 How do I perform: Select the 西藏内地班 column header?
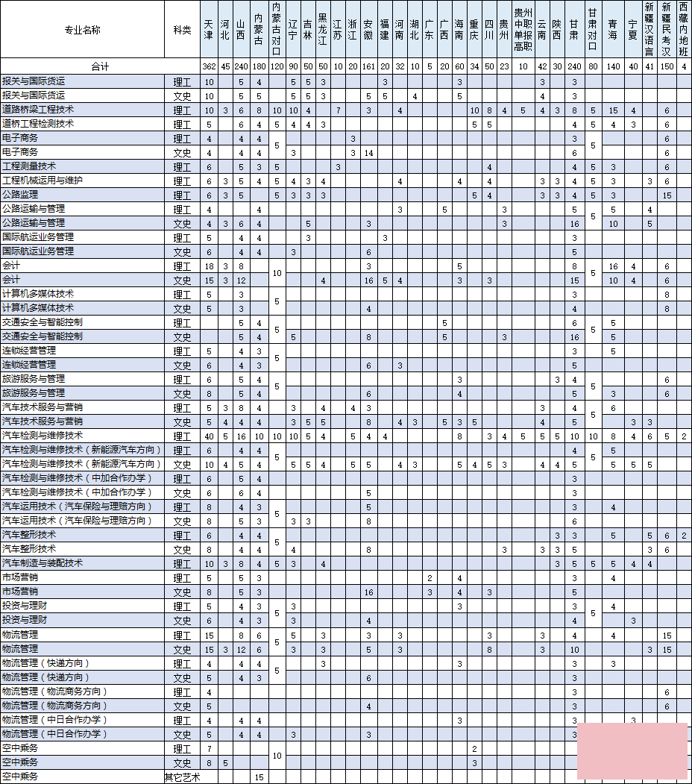pos(685,30)
